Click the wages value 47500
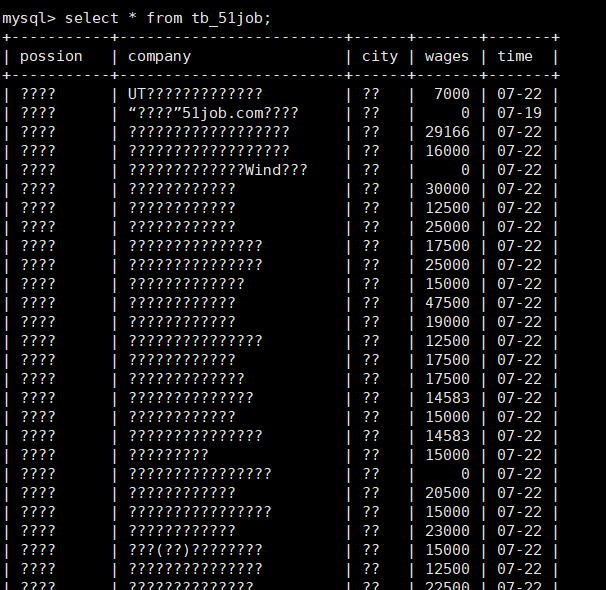The height and width of the screenshot is (590, 606). tap(447, 303)
